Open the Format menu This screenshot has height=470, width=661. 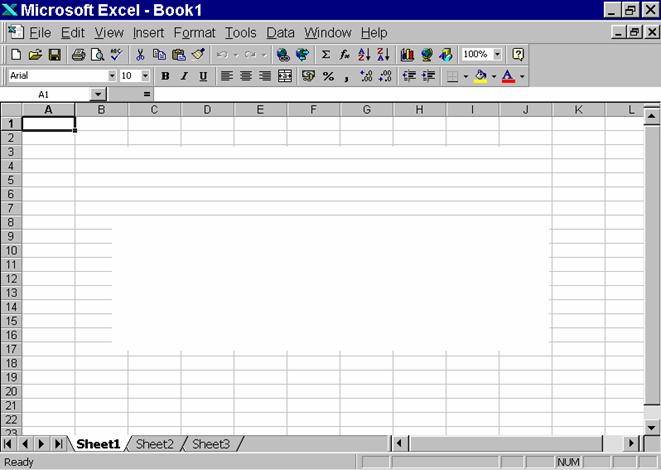pyautogui.click(x=194, y=33)
